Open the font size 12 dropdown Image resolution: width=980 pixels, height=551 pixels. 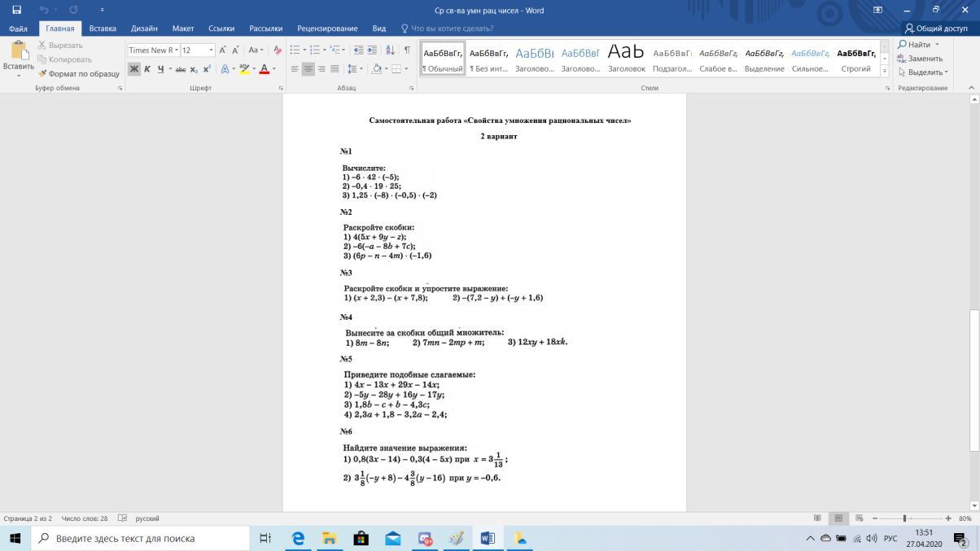pos(210,50)
